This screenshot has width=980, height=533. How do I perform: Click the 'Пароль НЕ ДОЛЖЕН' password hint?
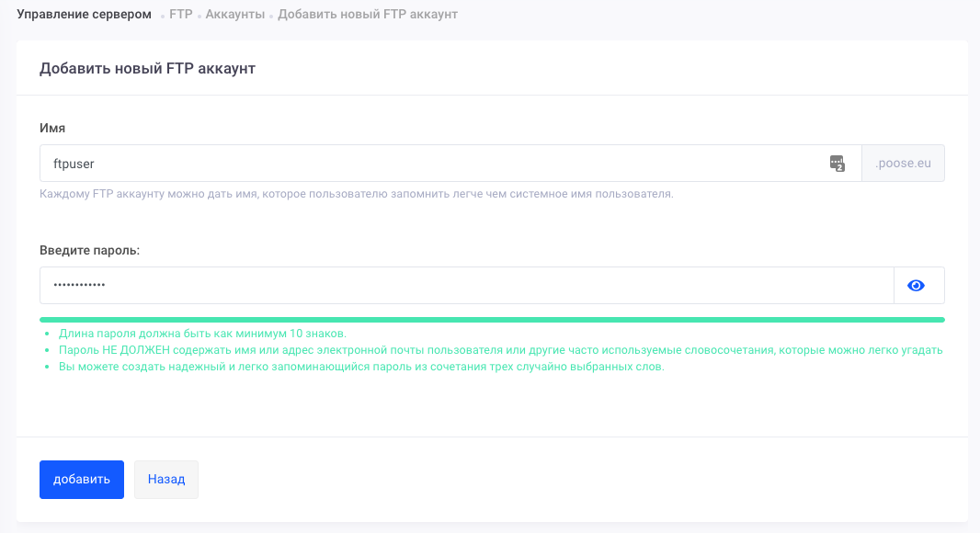coord(500,350)
